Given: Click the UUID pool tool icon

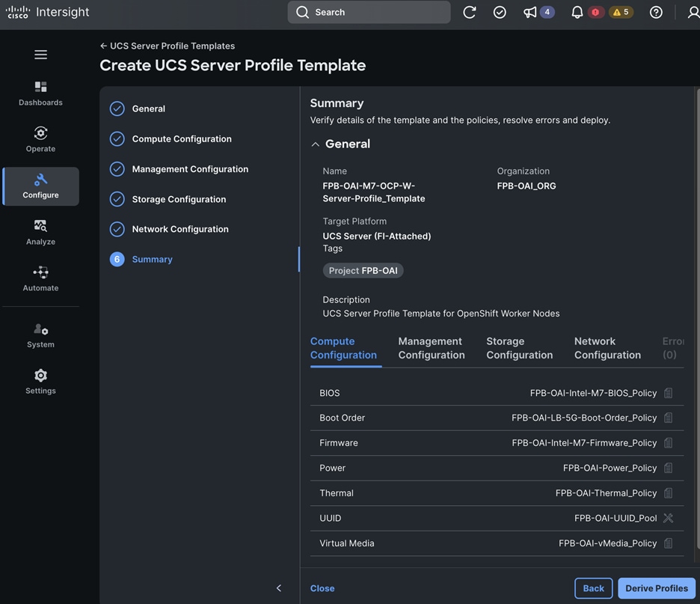Looking at the screenshot, I should pyautogui.click(x=668, y=518).
